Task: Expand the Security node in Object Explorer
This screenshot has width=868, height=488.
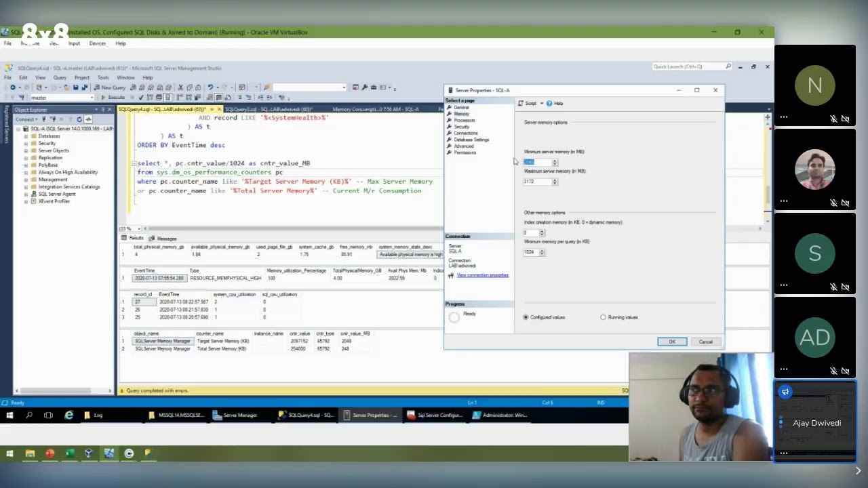Action: click(26, 144)
